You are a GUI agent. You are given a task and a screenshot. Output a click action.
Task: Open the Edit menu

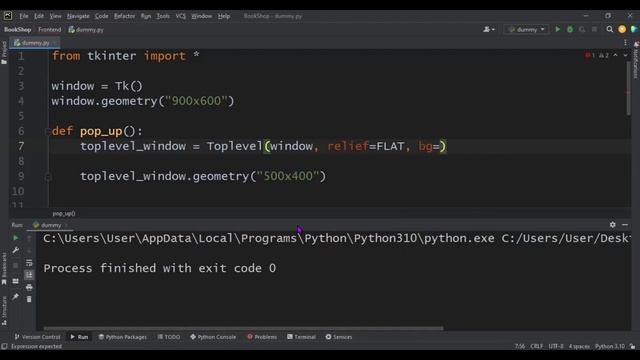(39, 16)
